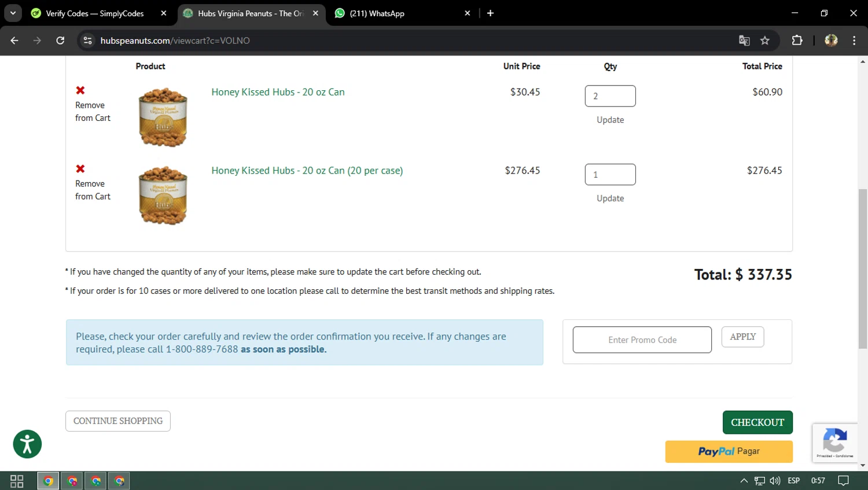Open the tab search dropdown
This screenshot has width=868, height=490.
click(13, 13)
